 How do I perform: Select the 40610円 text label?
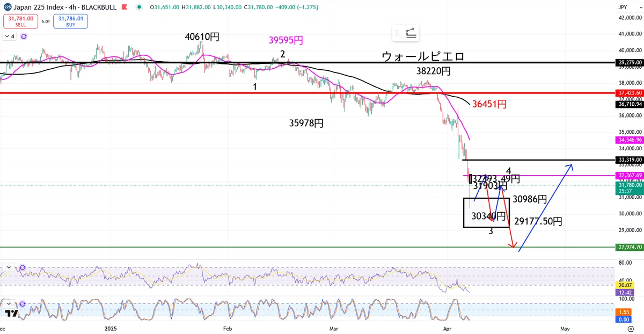[x=202, y=37]
